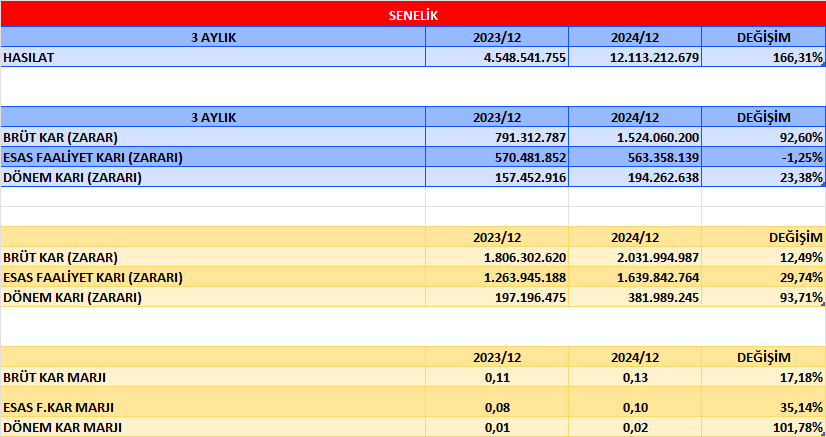Click the 29,74% change cell
The image size is (826, 437).
tap(763, 277)
